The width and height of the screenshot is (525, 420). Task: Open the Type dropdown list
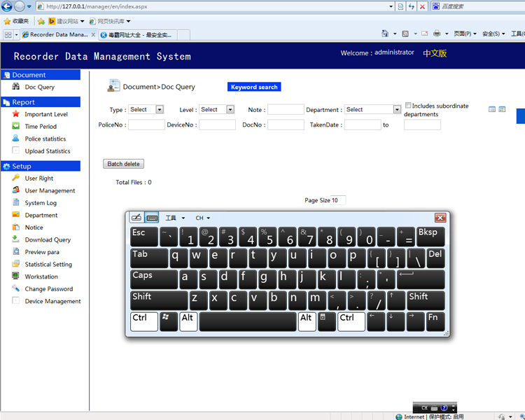click(160, 109)
